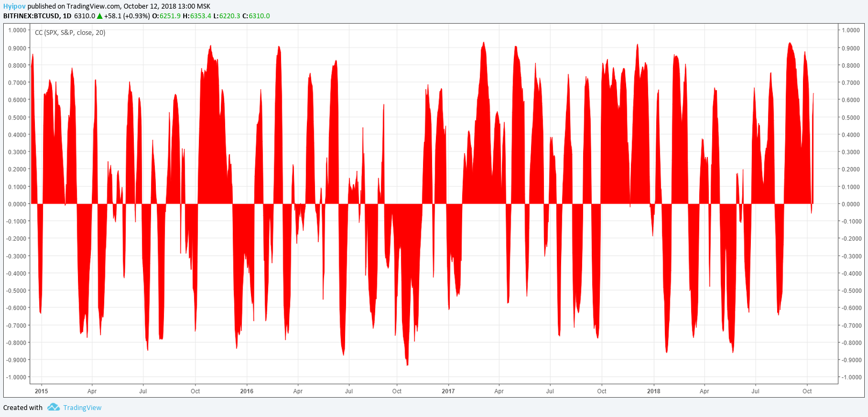Click the October 12, 2018 13:00 MSK timestamp
This screenshot has height=417, width=868.
pyautogui.click(x=167, y=6)
